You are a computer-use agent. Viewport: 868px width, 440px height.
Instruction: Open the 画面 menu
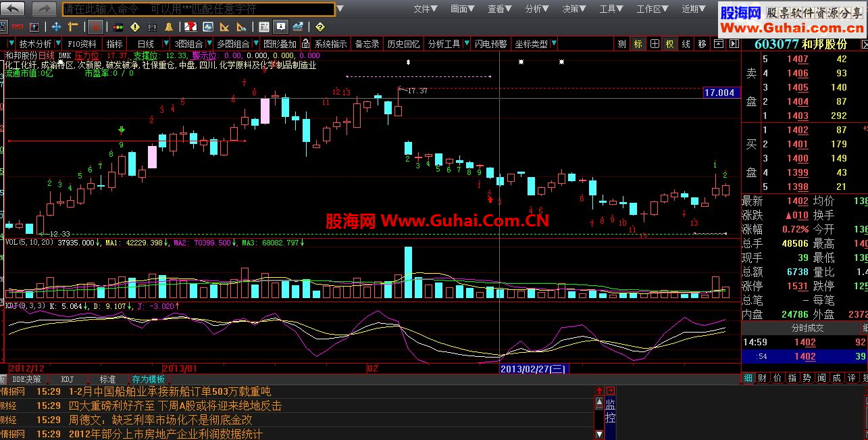click(463, 9)
